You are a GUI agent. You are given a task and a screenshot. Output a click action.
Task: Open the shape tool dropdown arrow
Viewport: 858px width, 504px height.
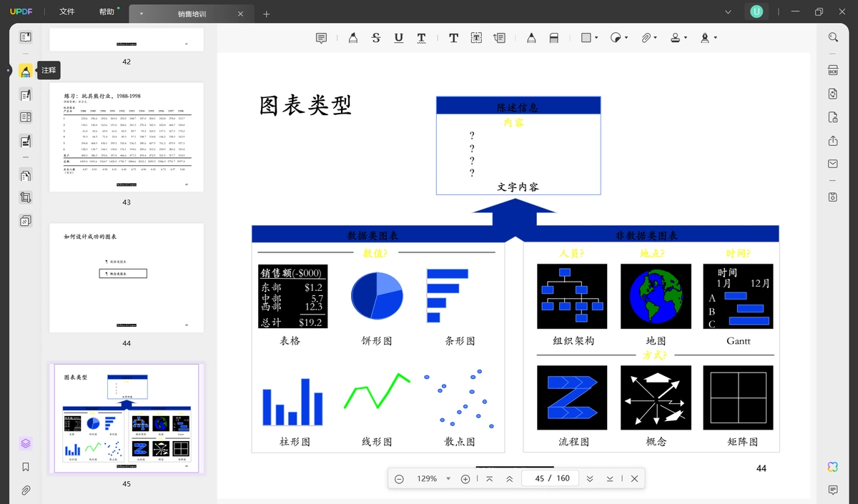coord(596,38)
